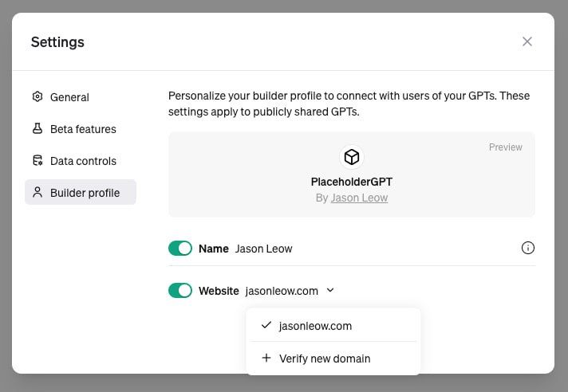Collapse the Website domain dropdown chevron
The height and width of the screenshot is (392, 568).
[x=330, y=291]
